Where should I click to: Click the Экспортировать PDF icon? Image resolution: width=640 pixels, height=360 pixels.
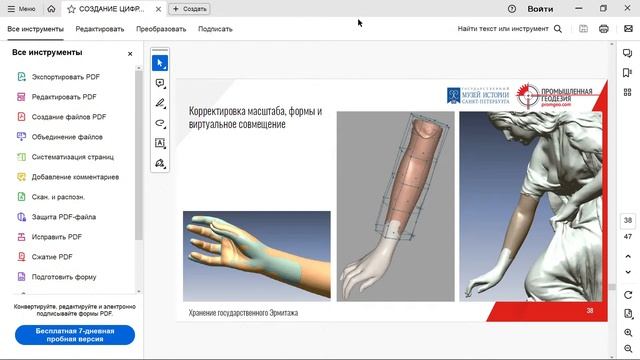pos(21,76)
